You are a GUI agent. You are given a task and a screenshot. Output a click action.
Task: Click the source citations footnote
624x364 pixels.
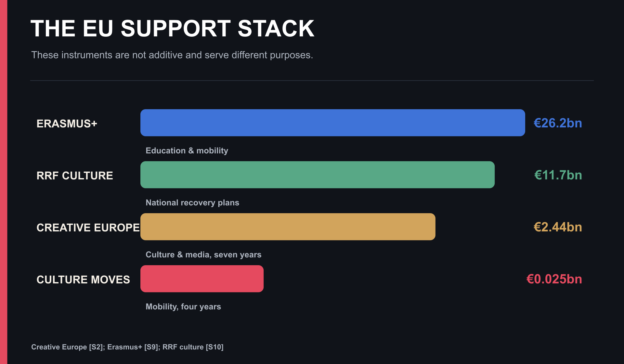[127, 347]
